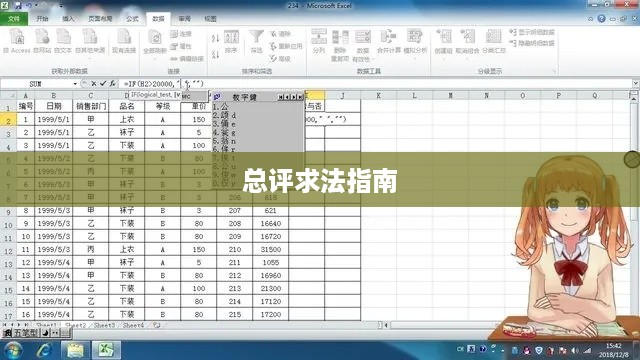Image resolution: width=640 pixels, height=360 pixels.
Task: Confirm formula with the checkmark icon
Action: (x=103, y=84)
